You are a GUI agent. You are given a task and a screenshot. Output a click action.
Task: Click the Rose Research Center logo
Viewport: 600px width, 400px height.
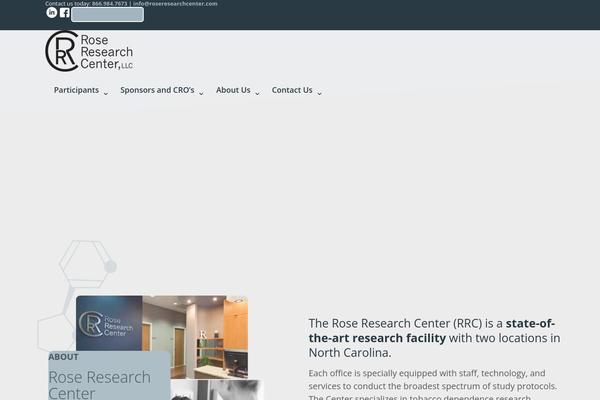(89, 51)
